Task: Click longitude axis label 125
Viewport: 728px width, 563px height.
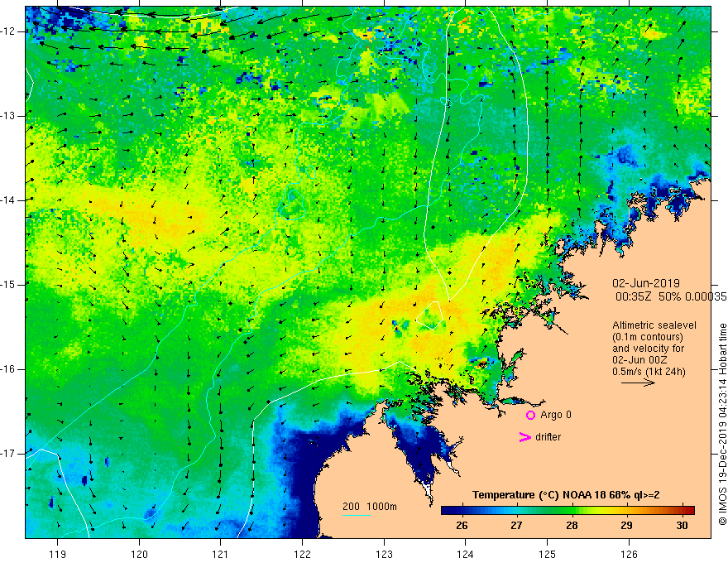Action: click(x=548, y=554)
